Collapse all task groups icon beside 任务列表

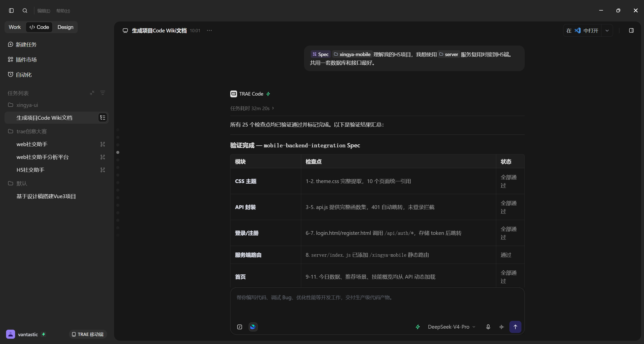[x=92, y=93]
